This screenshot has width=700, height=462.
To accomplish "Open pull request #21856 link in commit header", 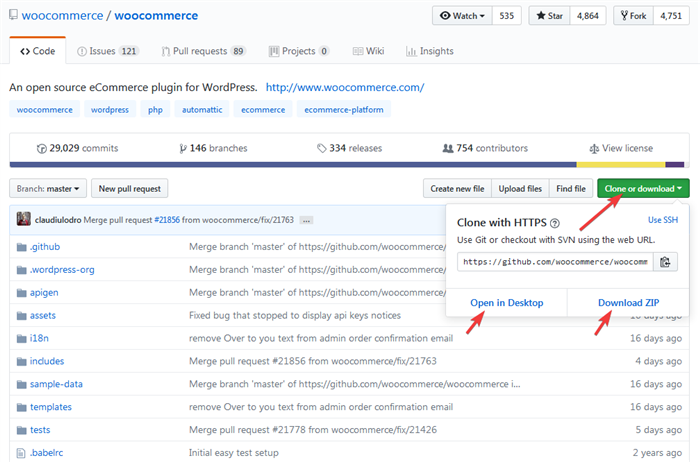I will pos(167,220).
